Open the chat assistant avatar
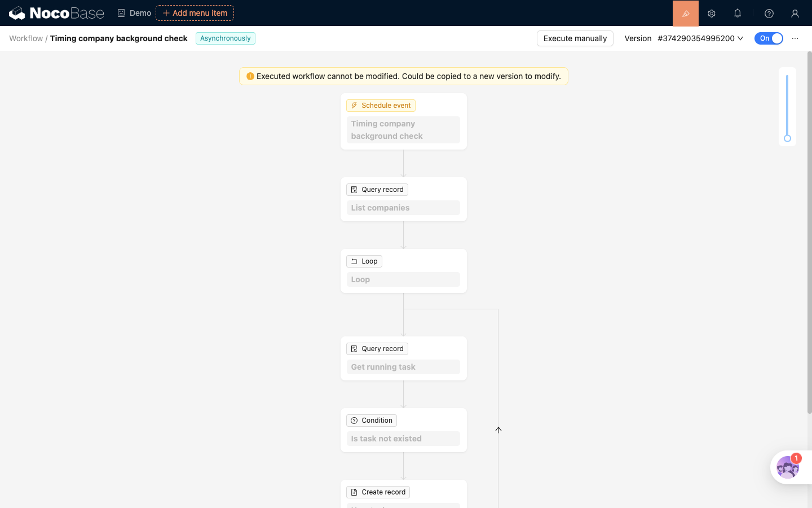The width and height of the screenshot is (812, 508). (788, 467)
